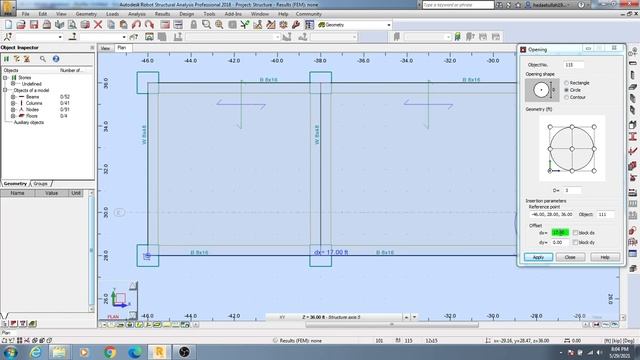Click the Undo arrow icon

point(136,25)
